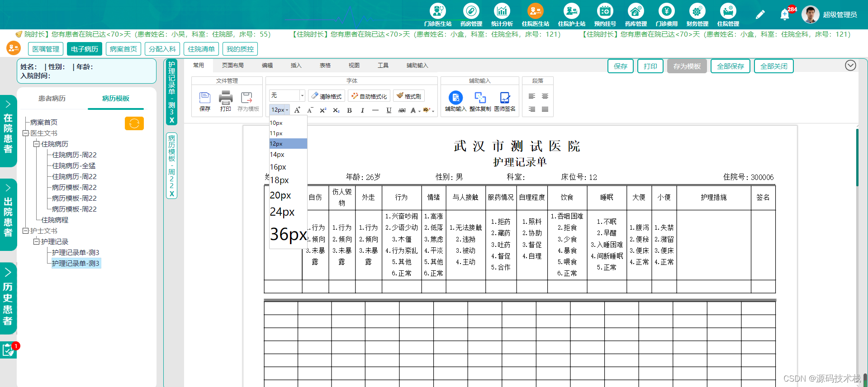Screen dimensions: 868x387
Task: Collapse the 住院病历 tree node
Action: coord(37,144)
